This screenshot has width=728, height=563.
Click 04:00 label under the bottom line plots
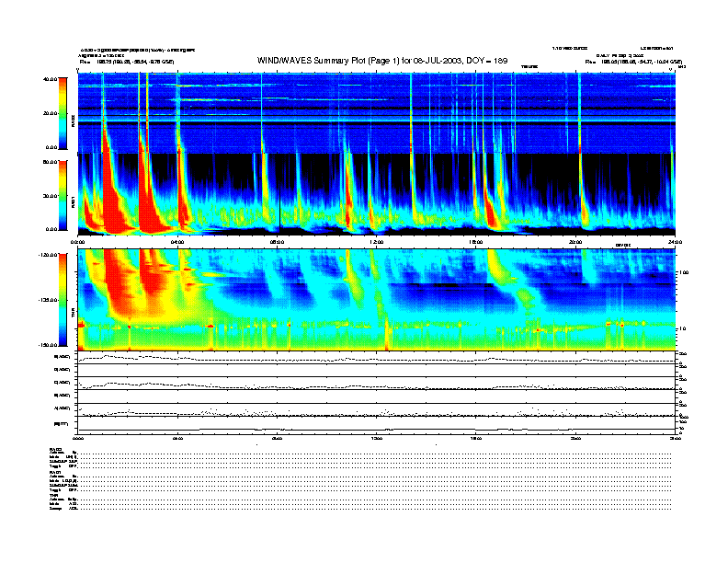pyautogui.click(x=177, y=438)
